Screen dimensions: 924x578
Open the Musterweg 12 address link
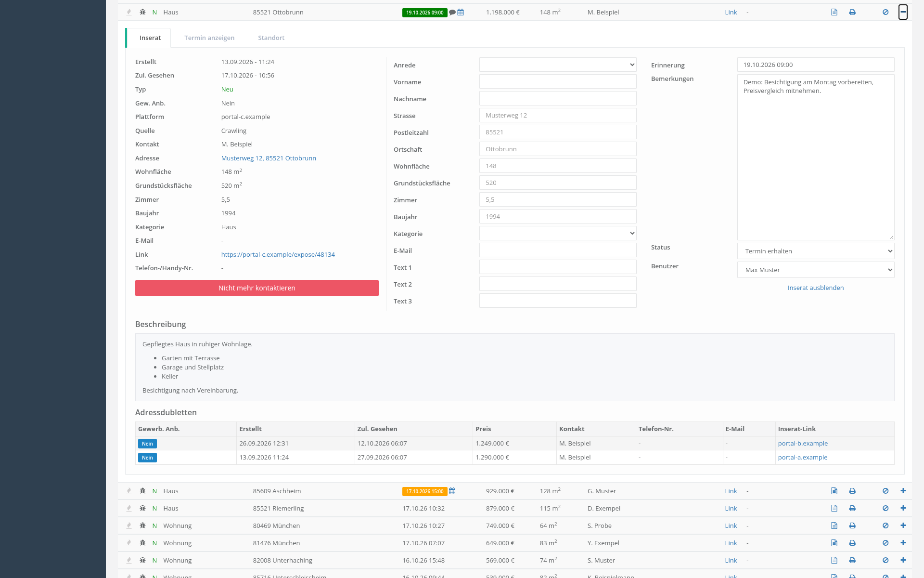[269, 158]
